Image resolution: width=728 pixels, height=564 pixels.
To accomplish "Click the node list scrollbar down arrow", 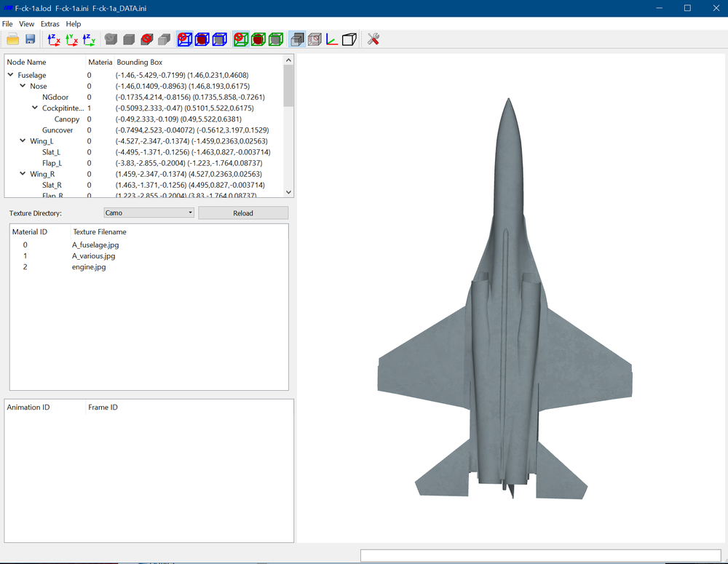I will pos(288,191).
